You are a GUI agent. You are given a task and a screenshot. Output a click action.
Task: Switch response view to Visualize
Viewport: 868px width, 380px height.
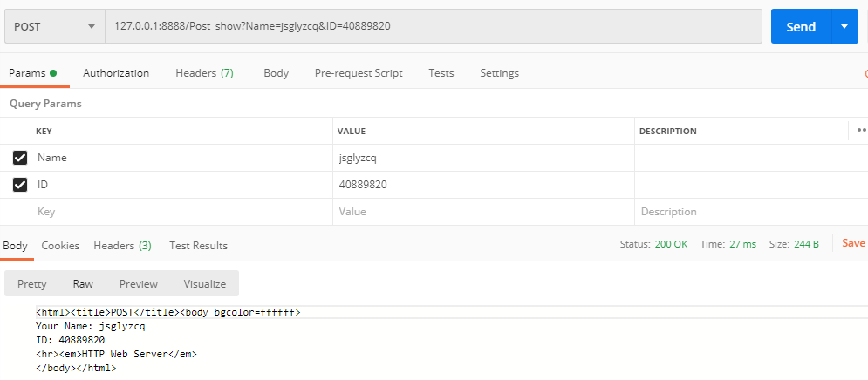point(205,284)
